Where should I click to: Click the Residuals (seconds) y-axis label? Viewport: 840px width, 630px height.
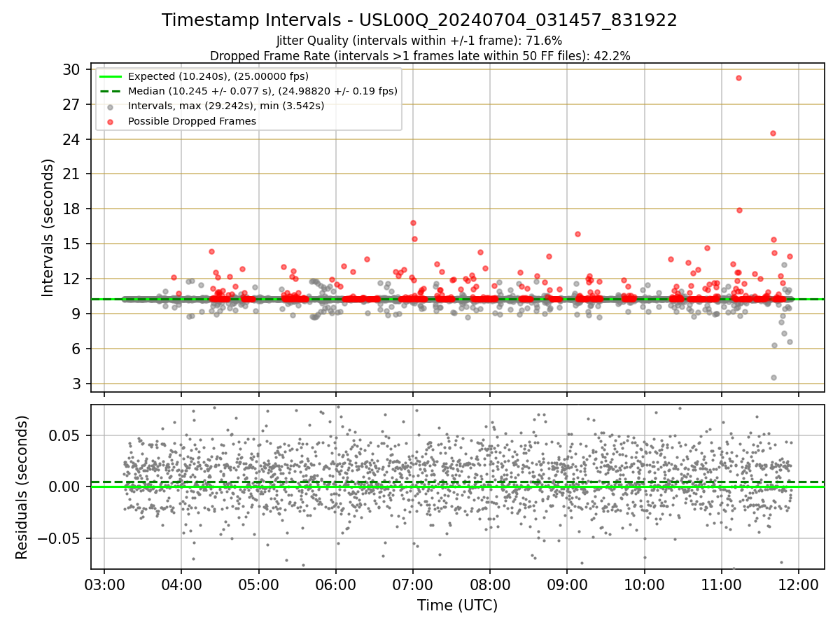[22, 487]
